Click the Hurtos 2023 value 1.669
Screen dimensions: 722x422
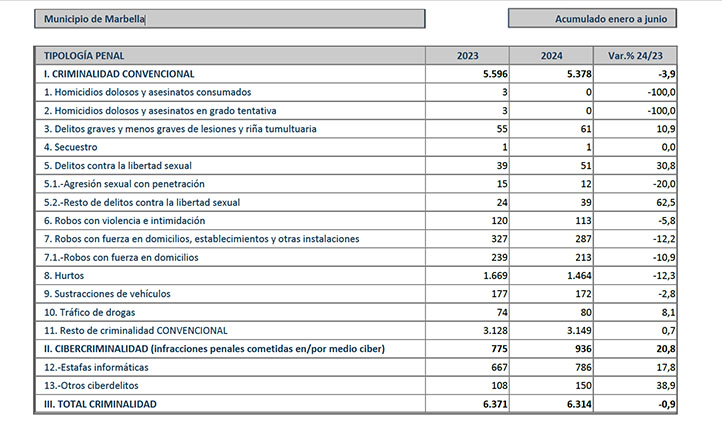coord(495,275)
